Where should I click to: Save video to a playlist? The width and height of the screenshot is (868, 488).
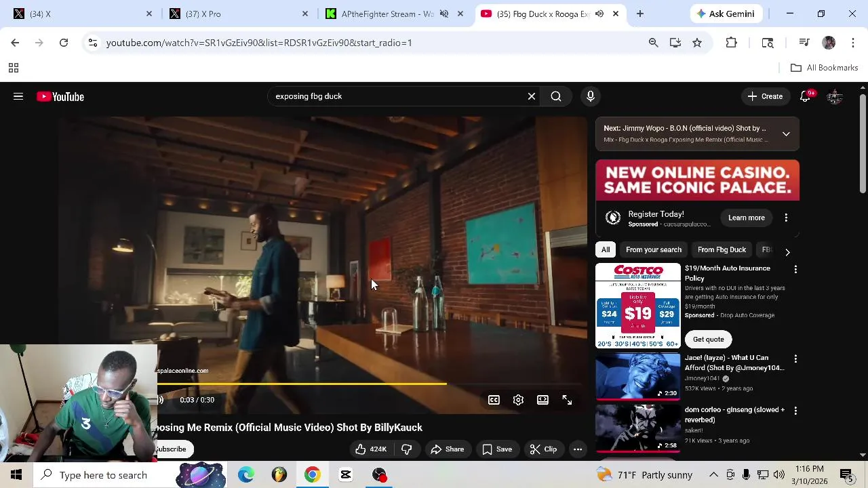[x=497, y=449]
